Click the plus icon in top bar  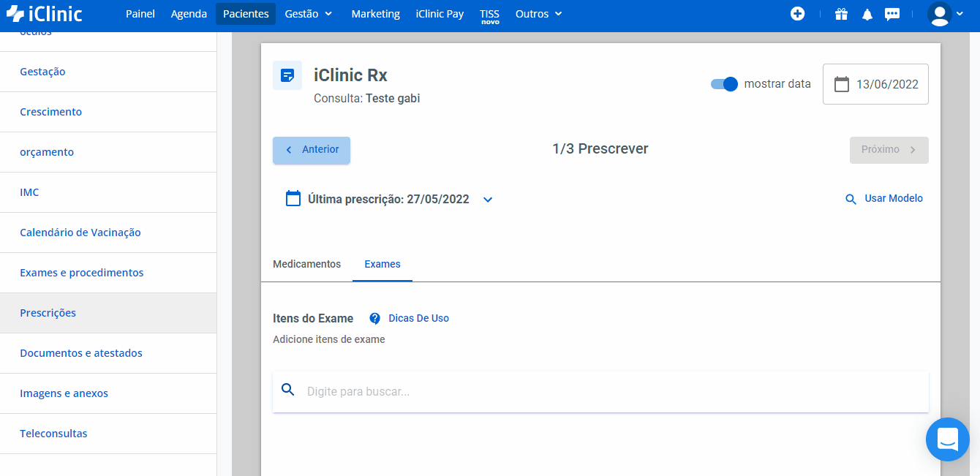pos(797,14)
